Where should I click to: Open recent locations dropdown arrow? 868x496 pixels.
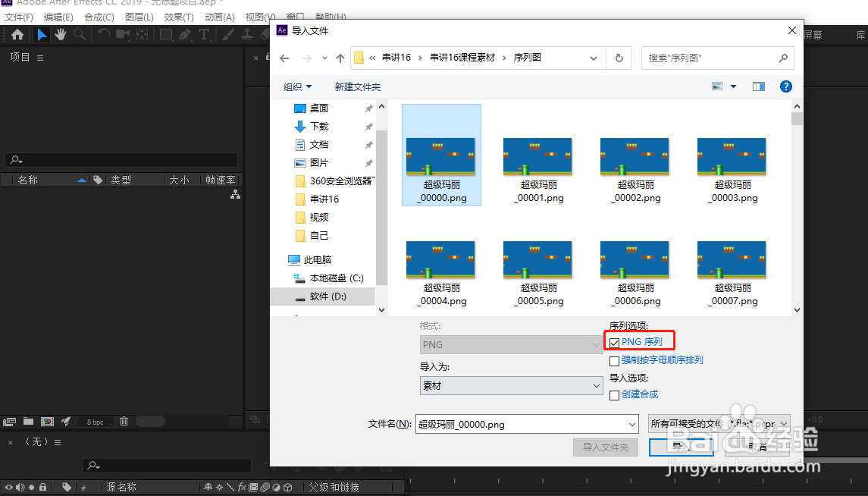click(x=325, y=58)
